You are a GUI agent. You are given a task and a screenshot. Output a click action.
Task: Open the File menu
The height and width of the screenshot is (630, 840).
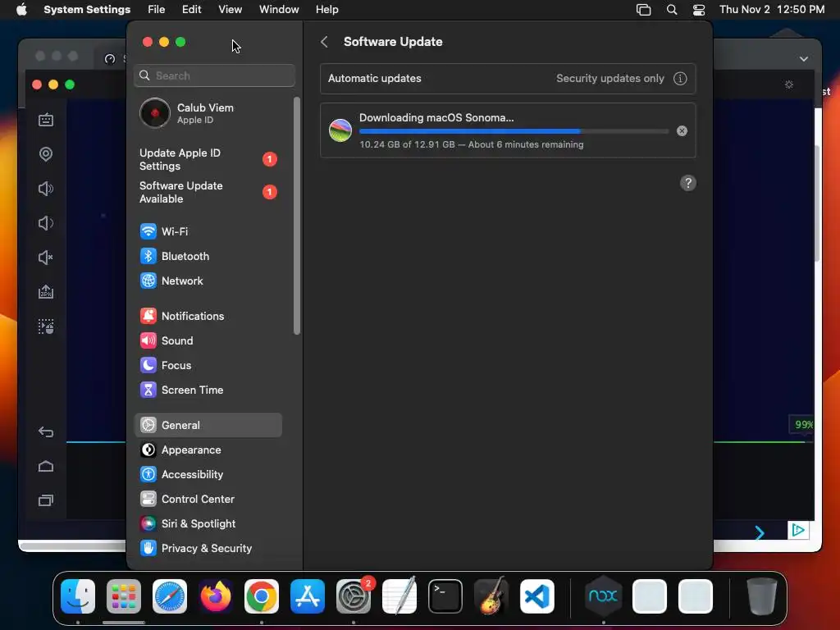pyautogui.click(x=156, y=10)
